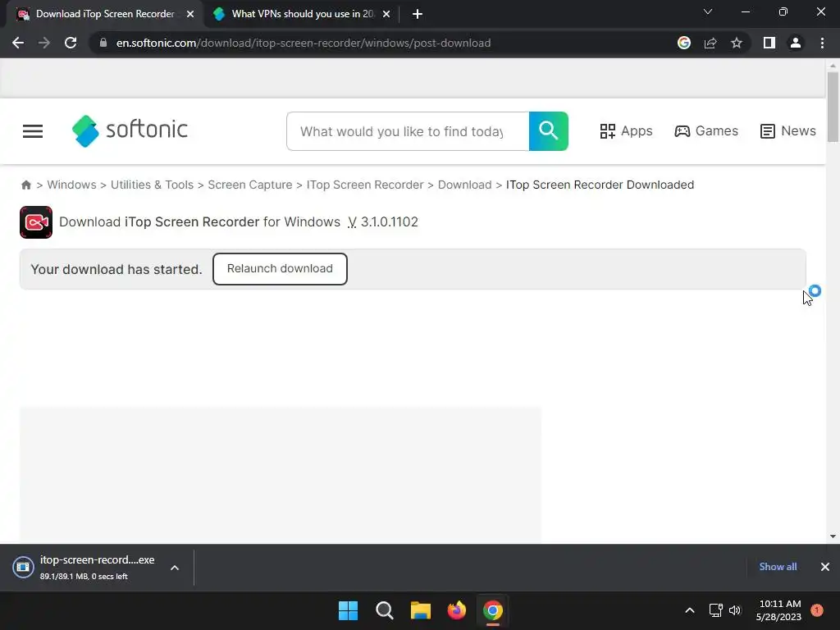Select the Download iTop Screen Recorder tab
This screenshot has height=630, width=840.
click(105, 14)
